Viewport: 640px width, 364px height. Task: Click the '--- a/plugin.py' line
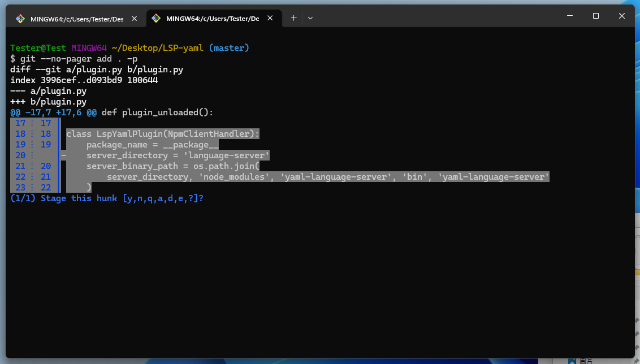coord(48,91)
